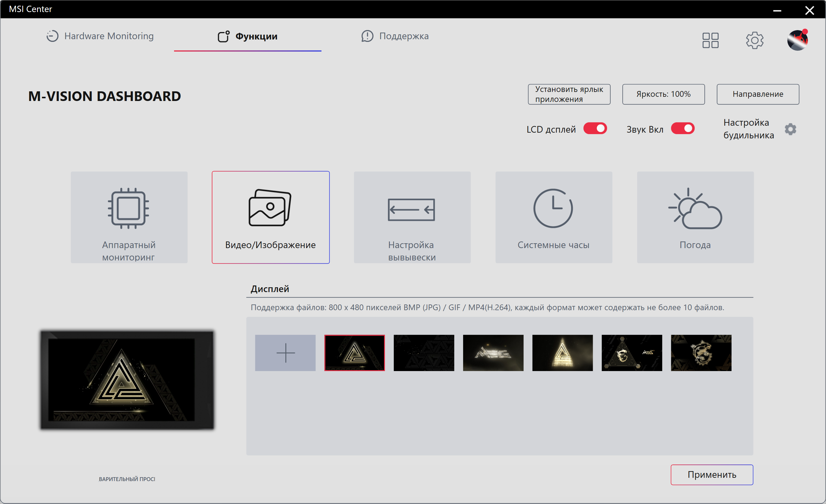The image size is (826, 504).
Task: Select the Настройка вывывески tile
Action: coord(412,217)
